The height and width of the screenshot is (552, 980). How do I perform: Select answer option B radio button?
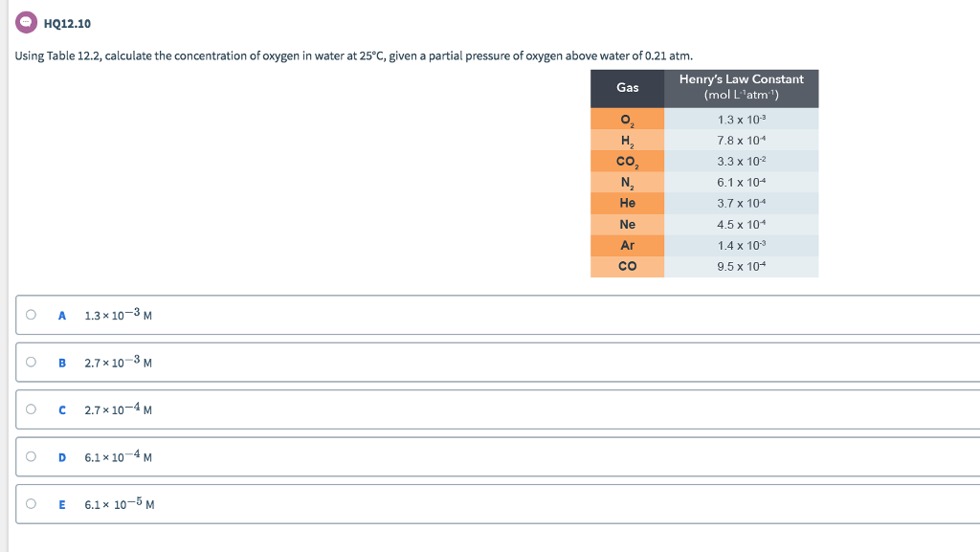click(30, 362)
